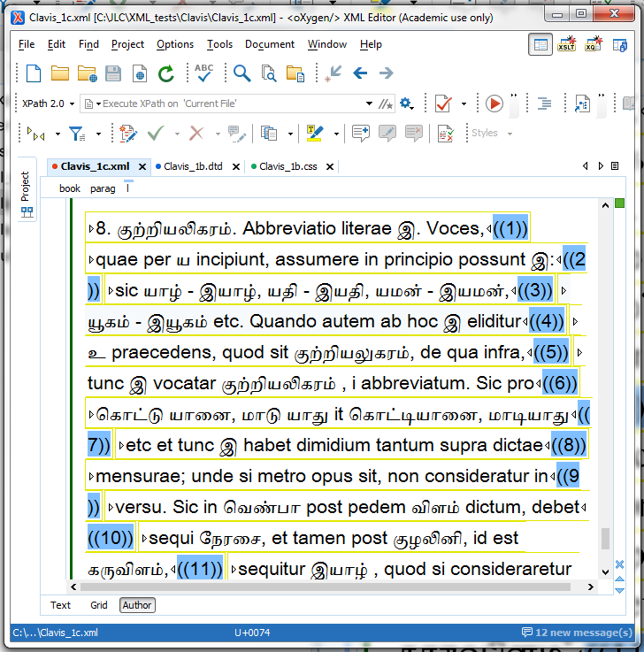Open the validation options dropdown arrow

[464, 104]
